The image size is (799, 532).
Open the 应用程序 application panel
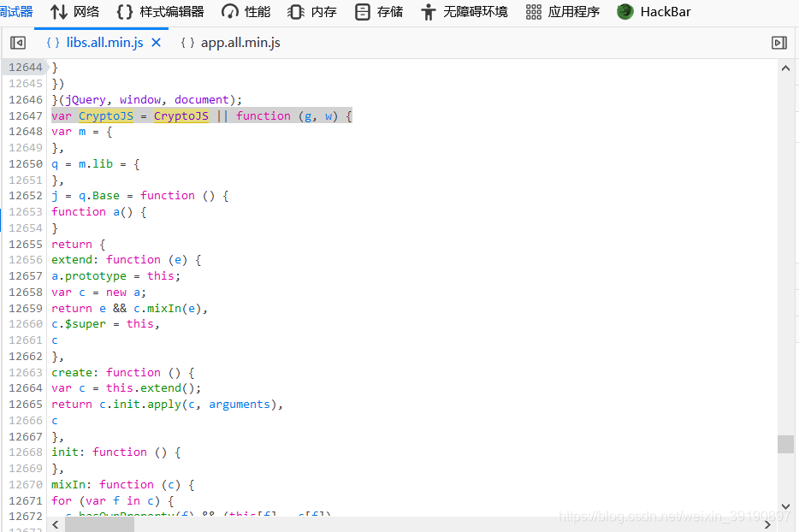[x=563, y=12]
